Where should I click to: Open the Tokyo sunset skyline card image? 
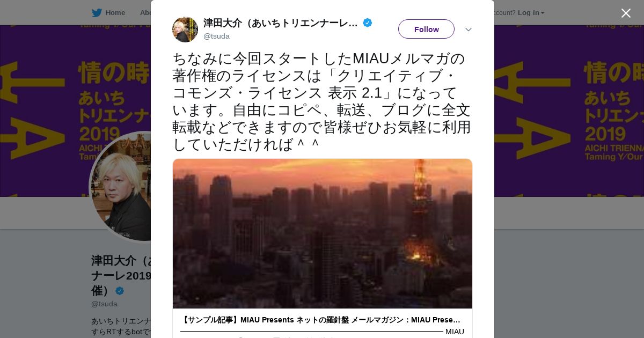323,233
